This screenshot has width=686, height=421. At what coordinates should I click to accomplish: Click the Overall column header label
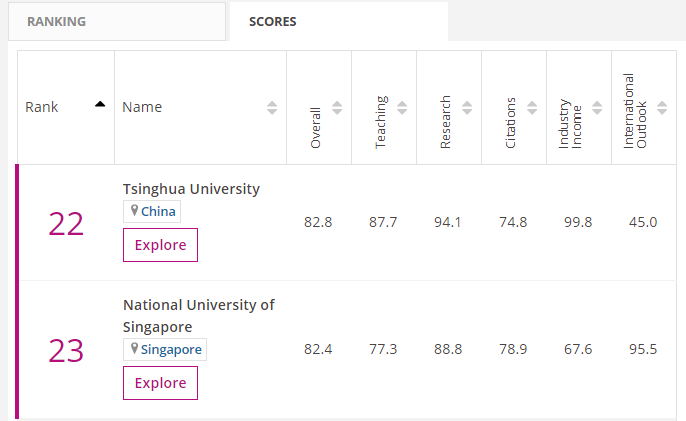315,128
